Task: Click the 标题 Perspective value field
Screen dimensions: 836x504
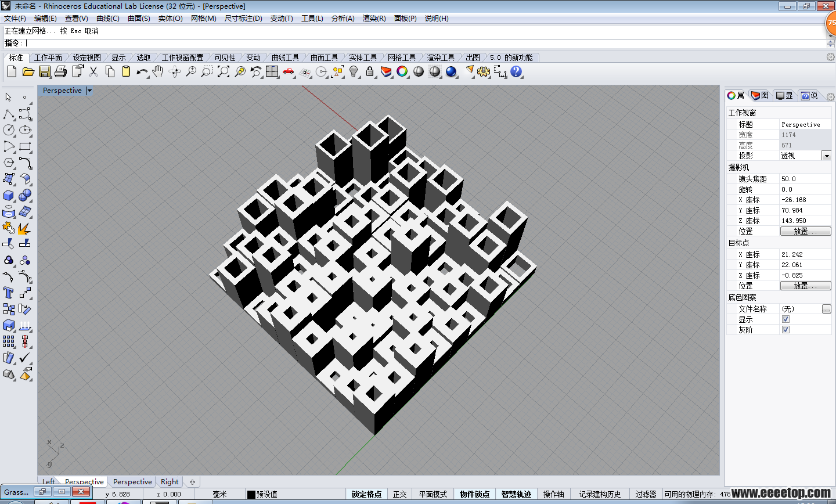Action: pyautogui.click(x=805, y=124)
